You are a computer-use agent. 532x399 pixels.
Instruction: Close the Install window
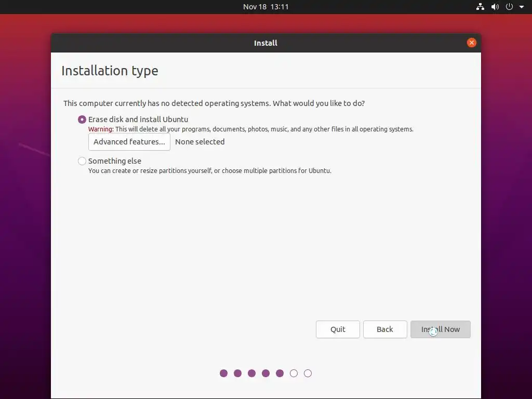[x=472, y=43]
